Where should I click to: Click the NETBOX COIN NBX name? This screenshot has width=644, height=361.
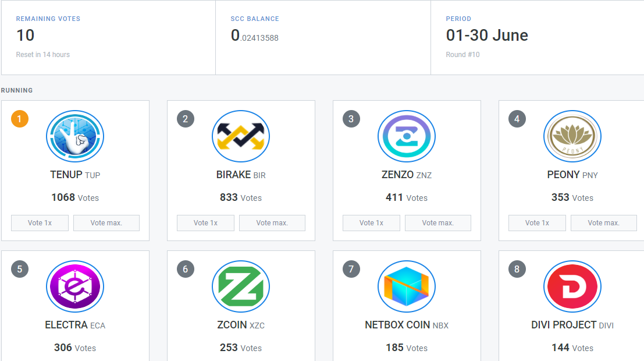407,325
